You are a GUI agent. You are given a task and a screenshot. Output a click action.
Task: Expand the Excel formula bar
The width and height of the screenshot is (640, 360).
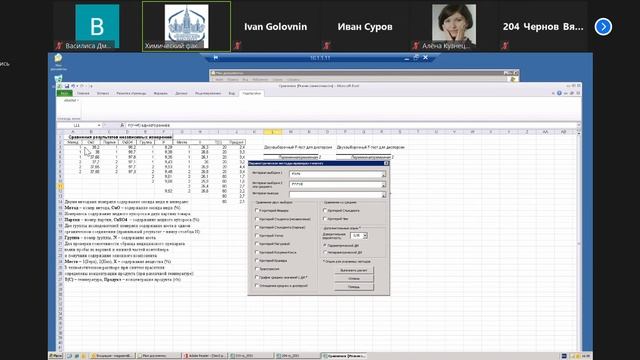578,125
